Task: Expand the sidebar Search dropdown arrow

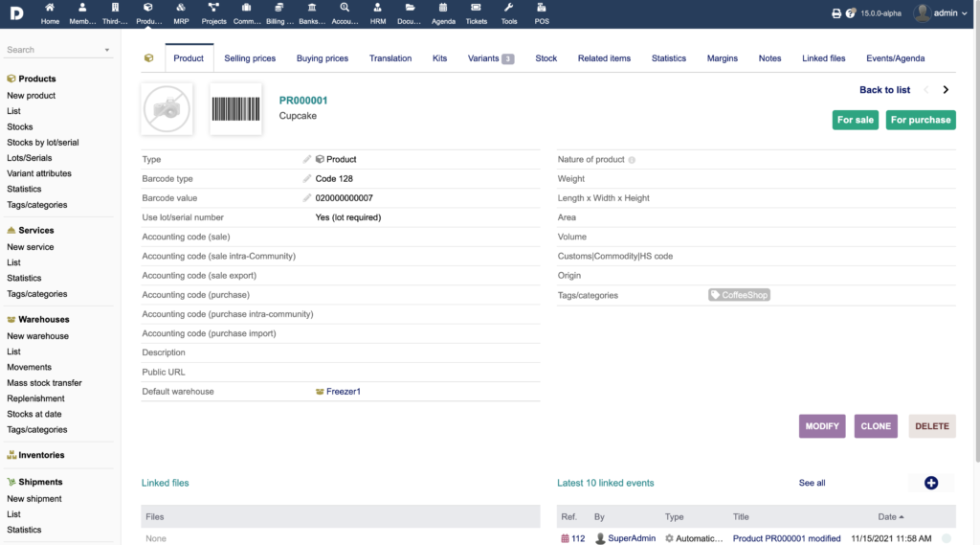Action: point(107,50)
